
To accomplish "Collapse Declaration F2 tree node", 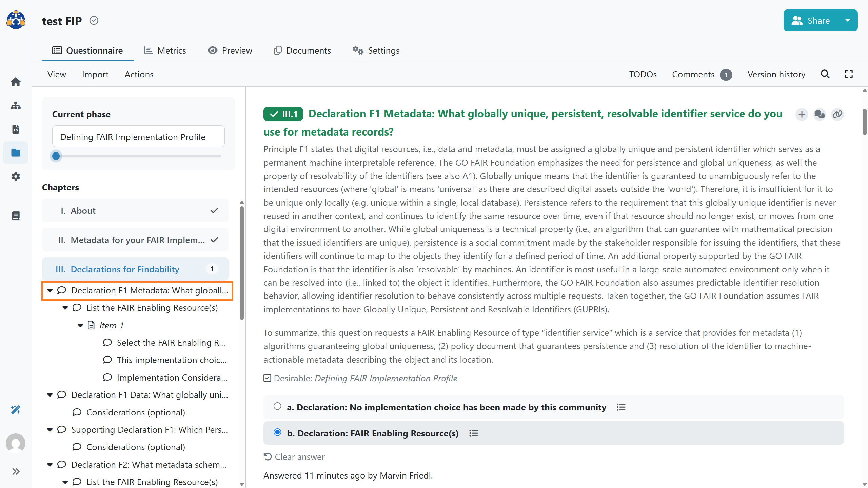I will (x=50, y=465).
